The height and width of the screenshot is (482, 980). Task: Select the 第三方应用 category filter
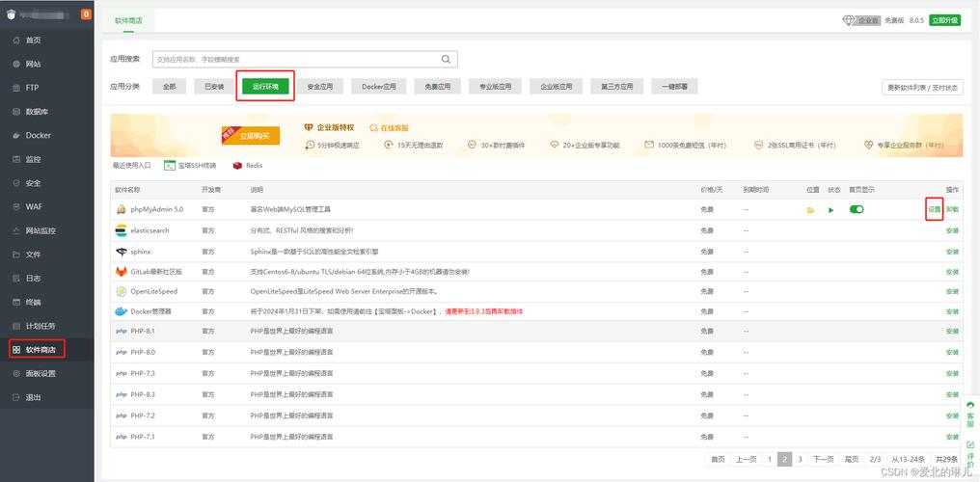(x=617, y=87)
